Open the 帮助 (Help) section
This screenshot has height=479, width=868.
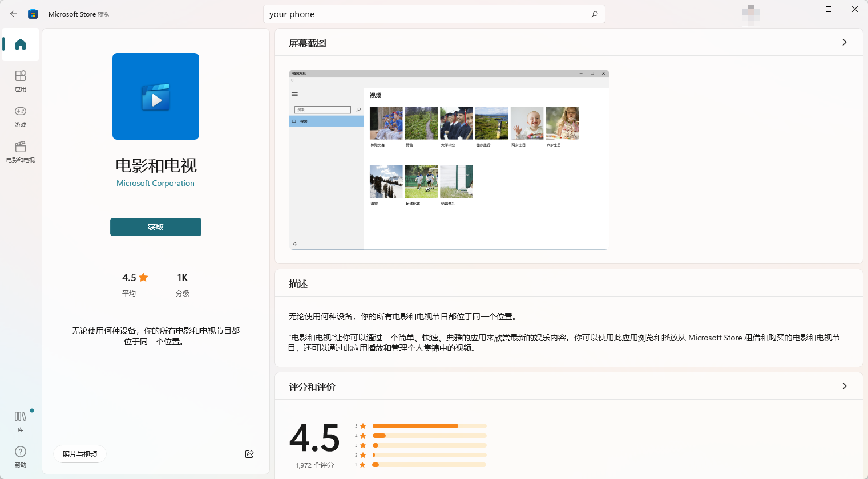click(21, 457)
